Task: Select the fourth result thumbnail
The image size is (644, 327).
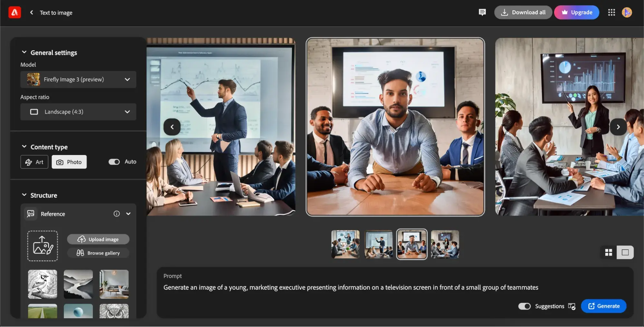Action: (445, 244)
